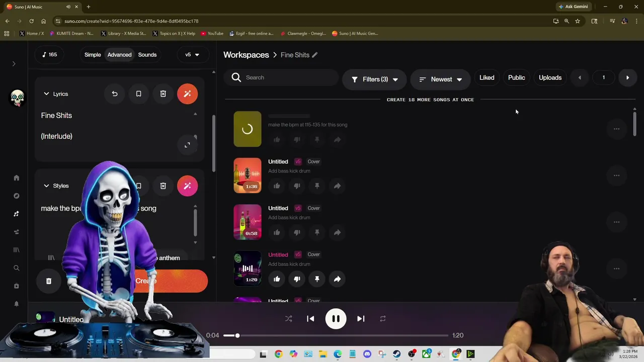This screenshot has width=644, height=362.
Task: Click the Lyrics undo arrow icon
Action: click(115, 94)
